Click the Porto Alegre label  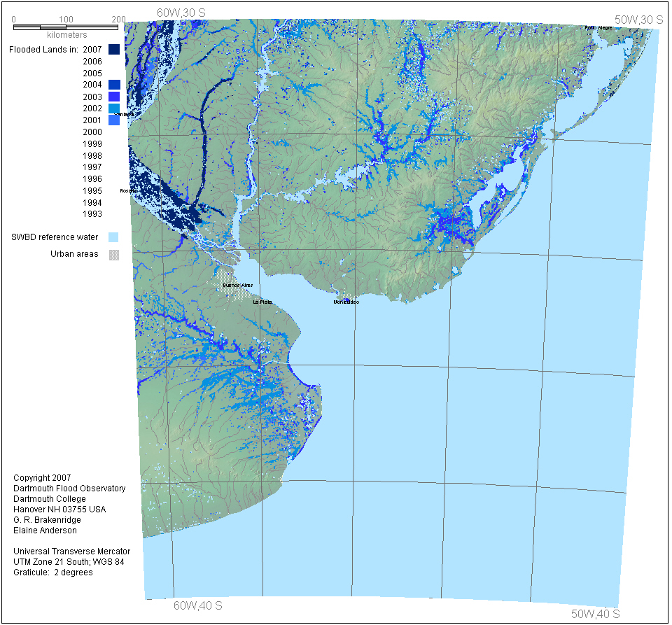click(x=598, y=27)
